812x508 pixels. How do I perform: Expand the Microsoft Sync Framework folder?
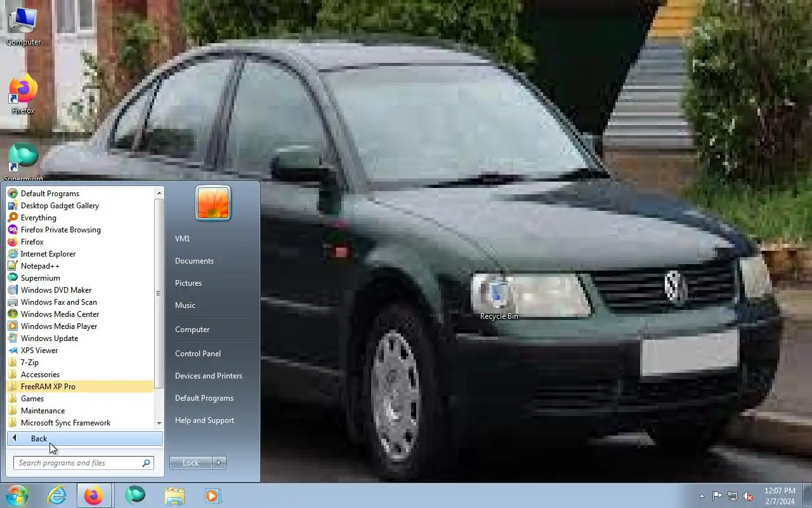click(80, 423)
